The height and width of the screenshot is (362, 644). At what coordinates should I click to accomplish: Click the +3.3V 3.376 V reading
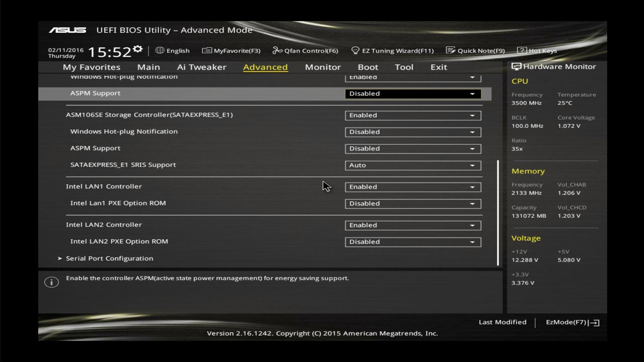(523, 283)
